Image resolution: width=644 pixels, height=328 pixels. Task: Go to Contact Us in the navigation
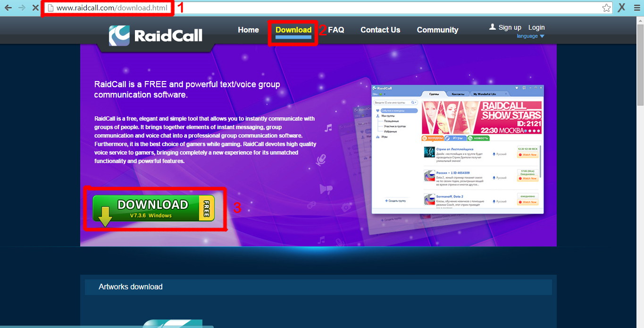380,30
